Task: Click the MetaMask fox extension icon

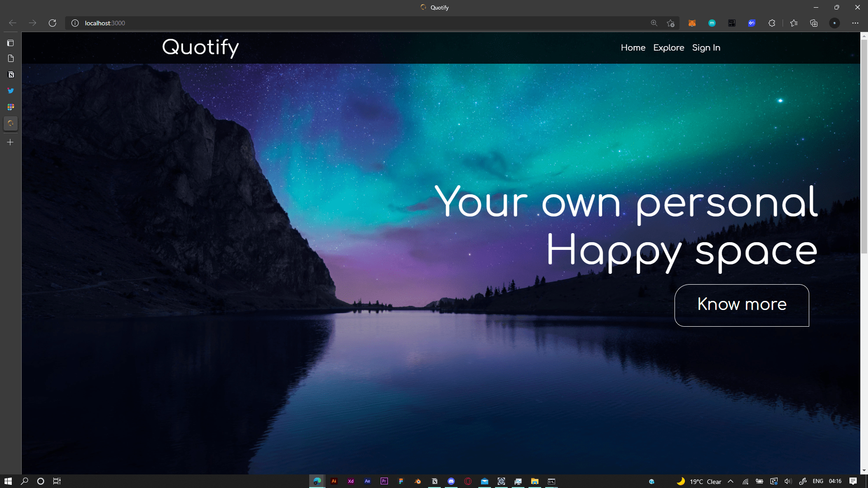Action: click(x=692, y=23)
